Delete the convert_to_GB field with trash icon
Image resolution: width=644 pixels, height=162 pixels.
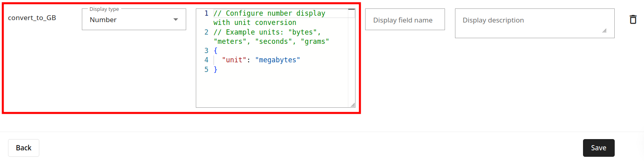click(633, 19)
